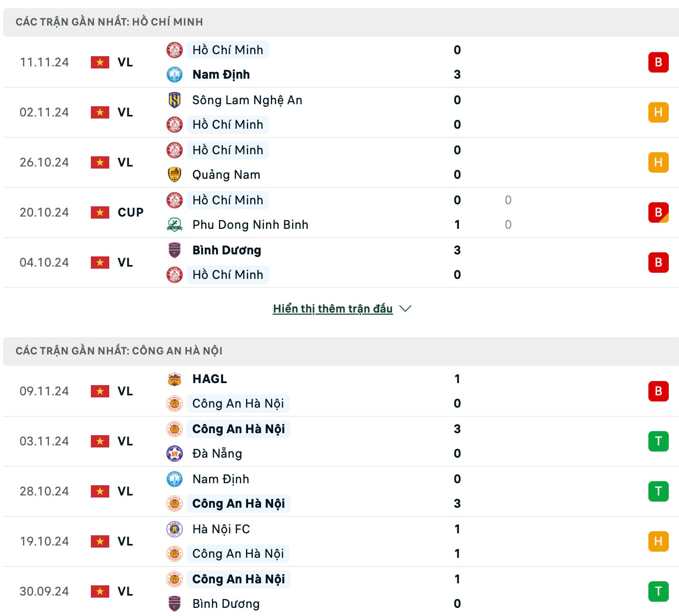Click the Hồ Chí Minh logo in 20.10.24 cup match
Image resolution: width=679 pixels, height=616 pixels.
[x=175, y=200]
